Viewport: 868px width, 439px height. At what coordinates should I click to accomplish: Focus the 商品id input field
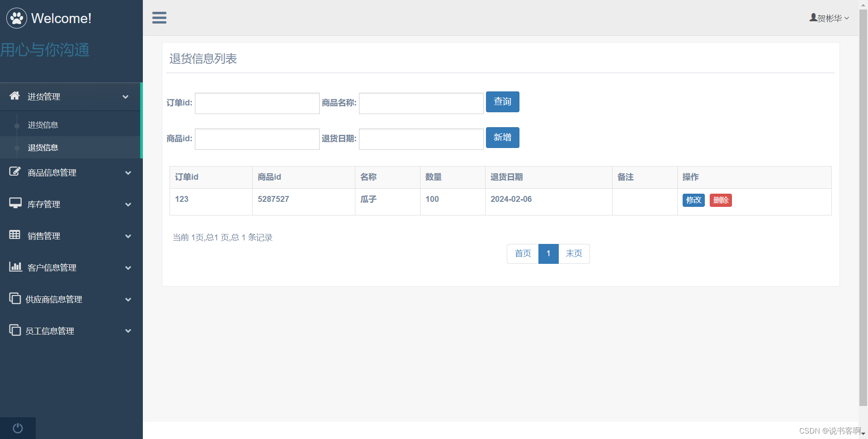coord(257,139)
